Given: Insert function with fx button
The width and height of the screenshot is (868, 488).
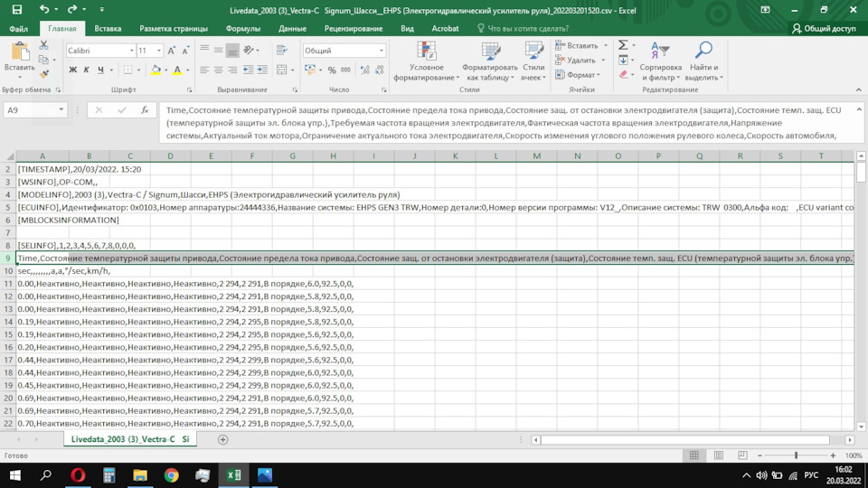Looking at the screenshot, I should coord(145,109).
